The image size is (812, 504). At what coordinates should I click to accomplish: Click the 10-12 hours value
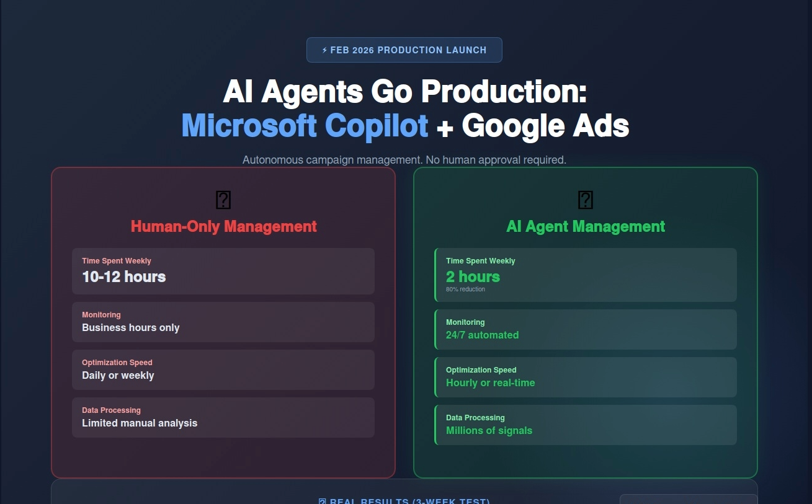(124, 277)
